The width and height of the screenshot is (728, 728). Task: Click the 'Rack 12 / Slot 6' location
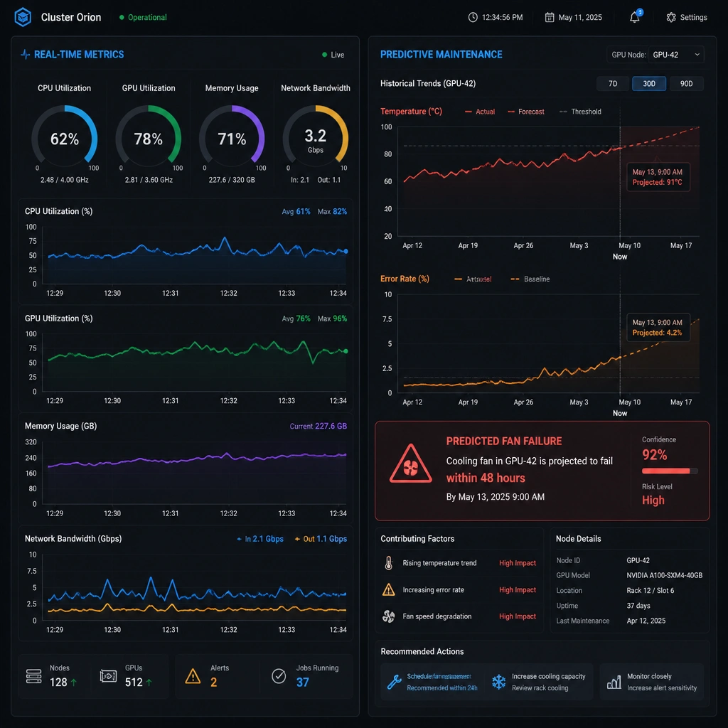650,591
